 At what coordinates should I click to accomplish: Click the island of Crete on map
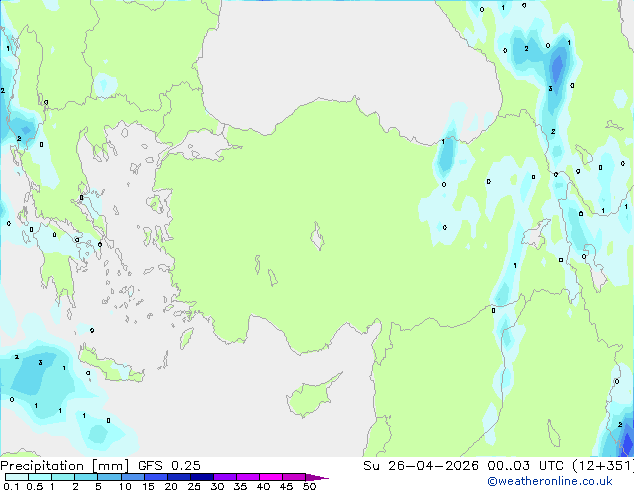110,366
